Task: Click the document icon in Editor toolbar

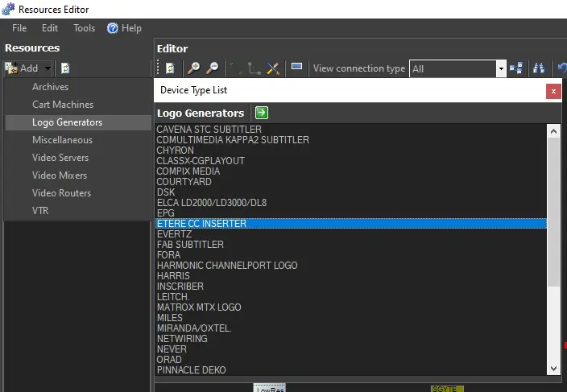Action: [x=170, y=68]
